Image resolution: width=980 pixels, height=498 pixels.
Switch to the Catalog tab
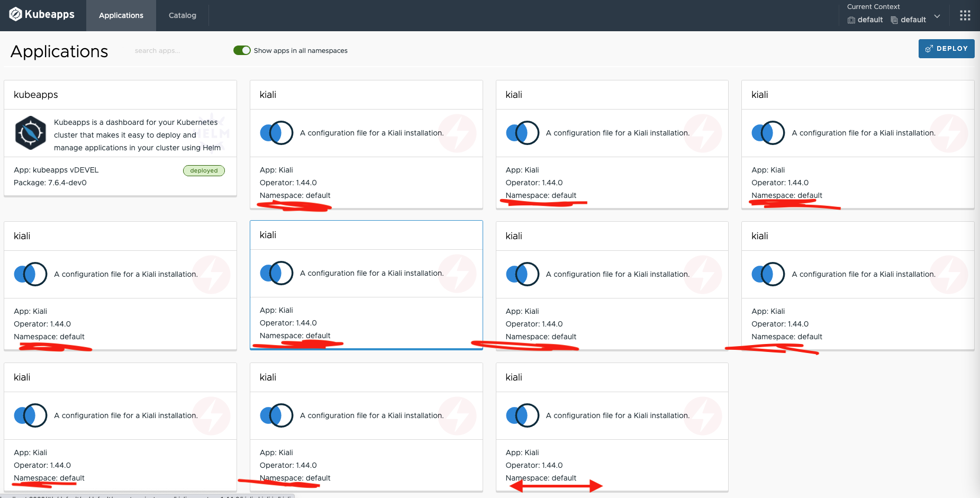182,15
